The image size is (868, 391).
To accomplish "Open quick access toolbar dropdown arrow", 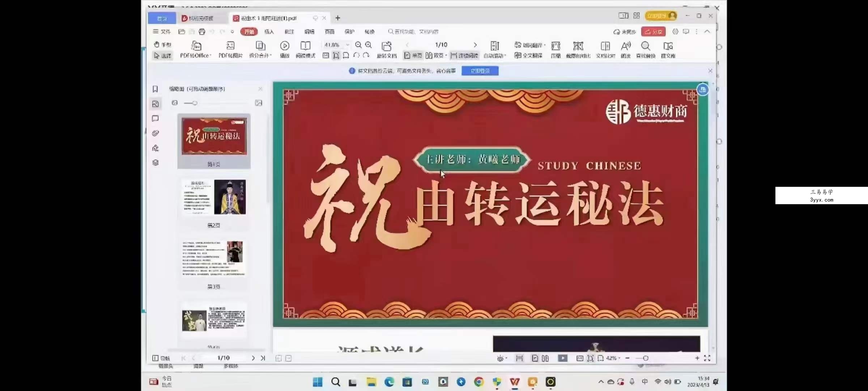I will click(232, 31).
